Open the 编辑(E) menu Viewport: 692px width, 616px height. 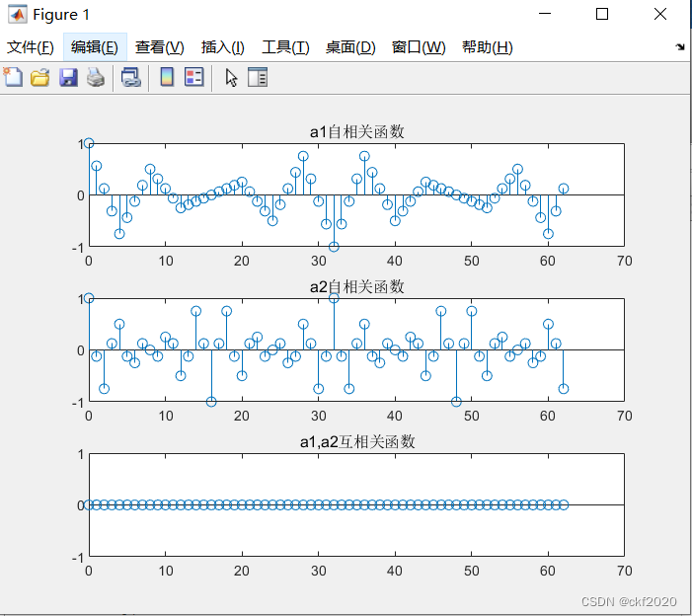click(95, 47)
